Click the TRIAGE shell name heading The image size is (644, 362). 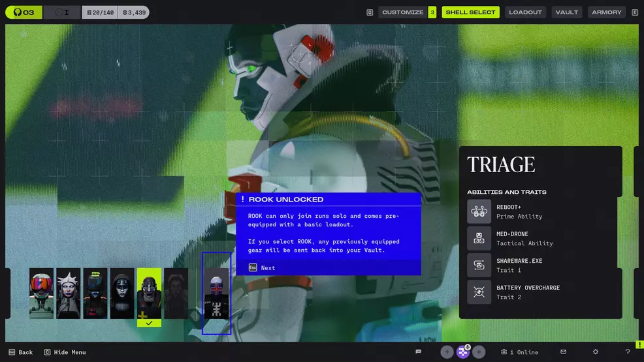501,165
